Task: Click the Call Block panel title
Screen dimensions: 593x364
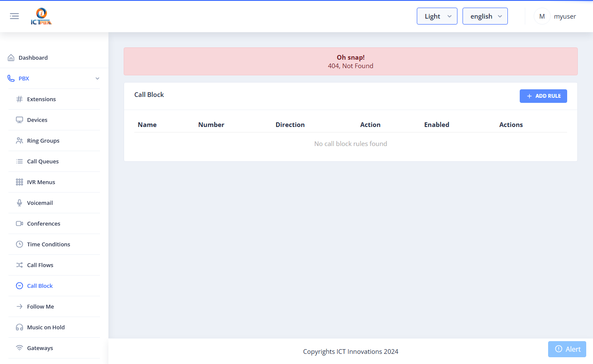Action: pyautogui.click(x=149, y=95)
